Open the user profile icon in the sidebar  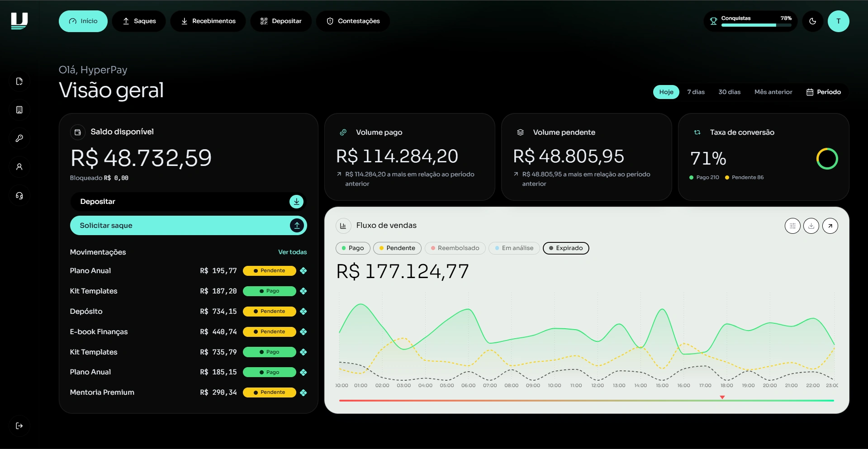pos(19,167)
